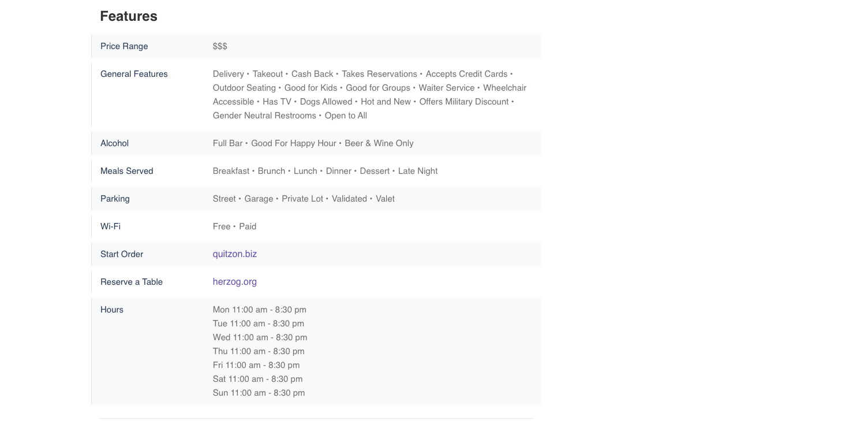The width and height of the screenshot is (868, 424).
Task: Click the Hours row label
Action: tap(112, 310)
